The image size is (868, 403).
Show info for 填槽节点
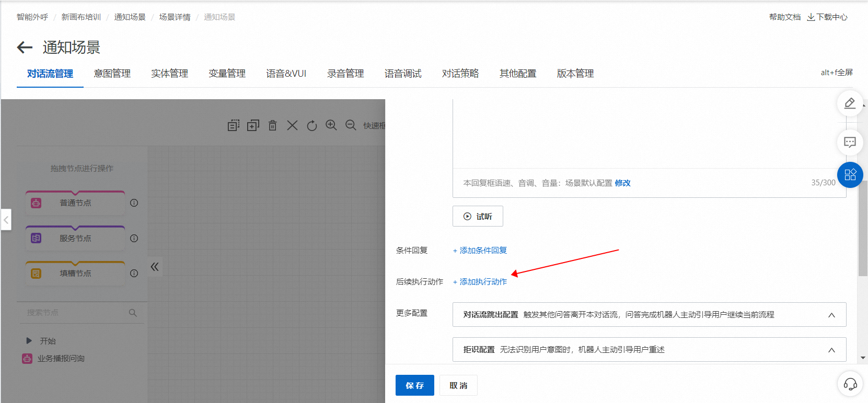pos(134,274)
